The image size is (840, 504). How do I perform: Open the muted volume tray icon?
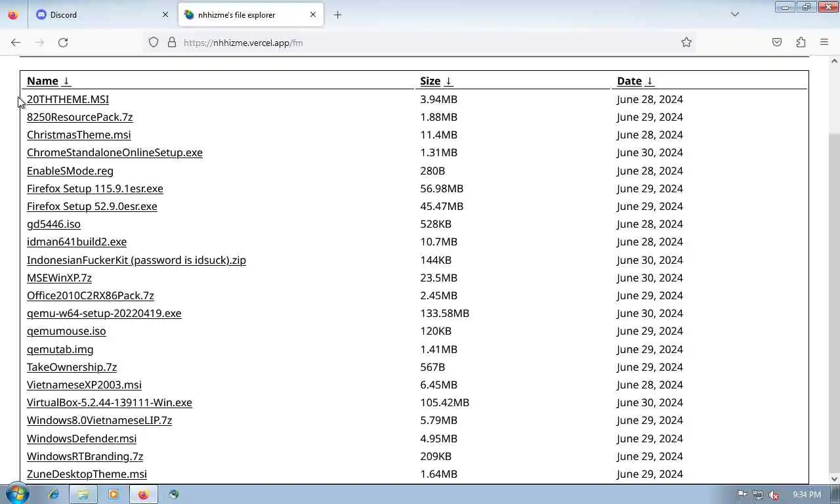click(x=774, y=495)
